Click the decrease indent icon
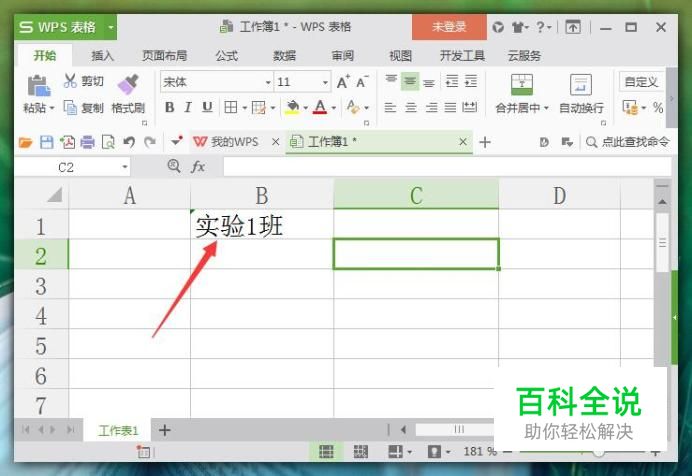692x476 pixels. [452, 81]
